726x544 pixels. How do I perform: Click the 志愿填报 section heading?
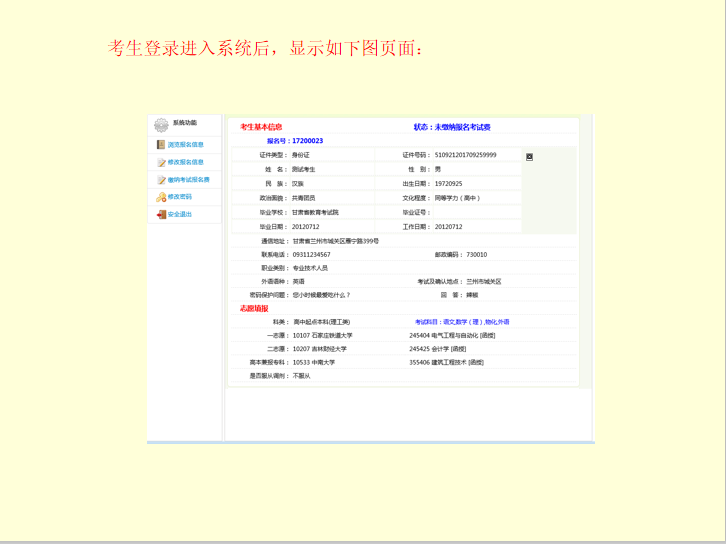point(254,309)
